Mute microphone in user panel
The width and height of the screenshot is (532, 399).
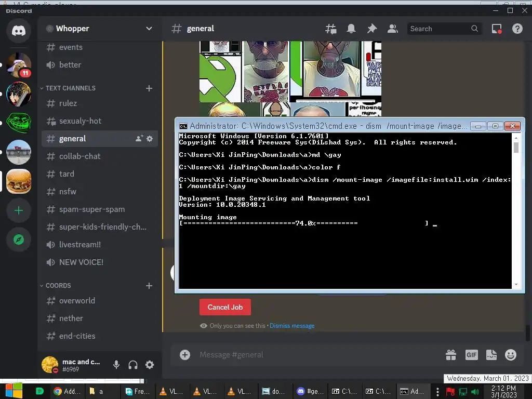pos(116,365)
